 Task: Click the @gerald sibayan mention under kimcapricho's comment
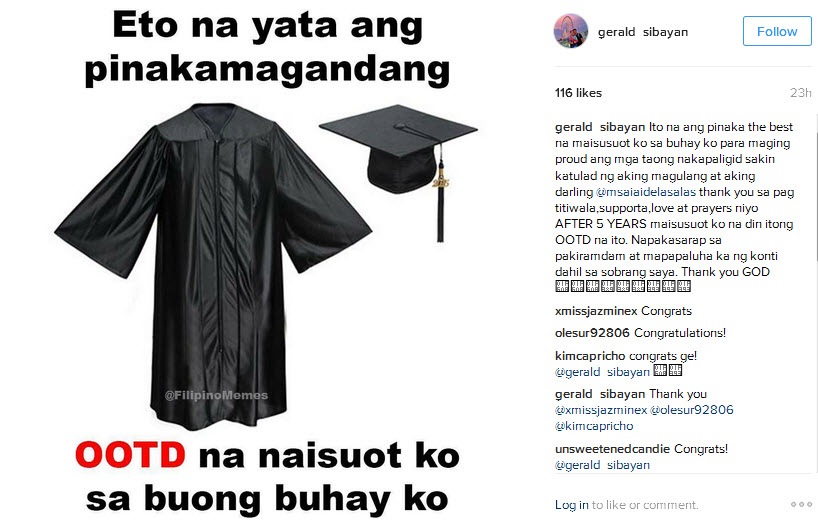pyautogui.click(x=602, y=372)
